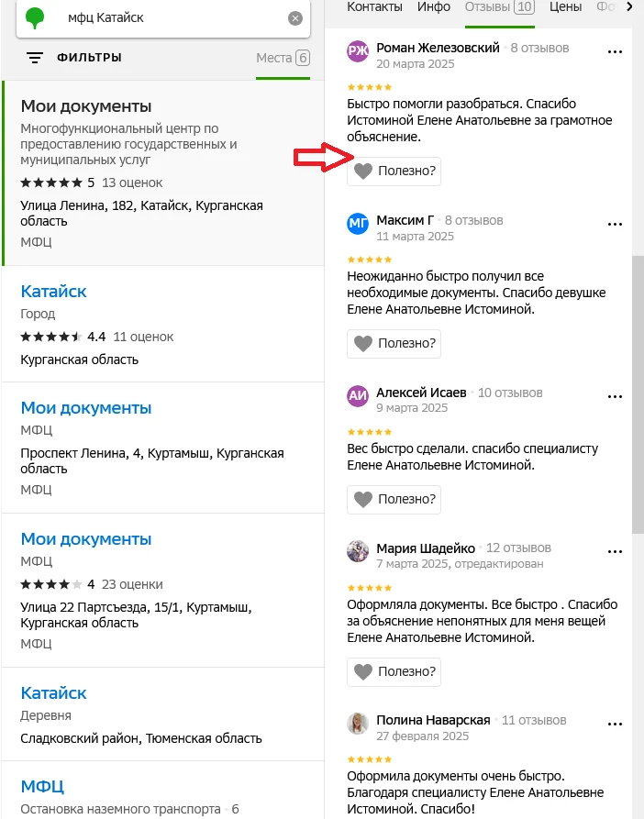
Task: Clear the search field with the X icon
Action: click(x=294, y=18)
